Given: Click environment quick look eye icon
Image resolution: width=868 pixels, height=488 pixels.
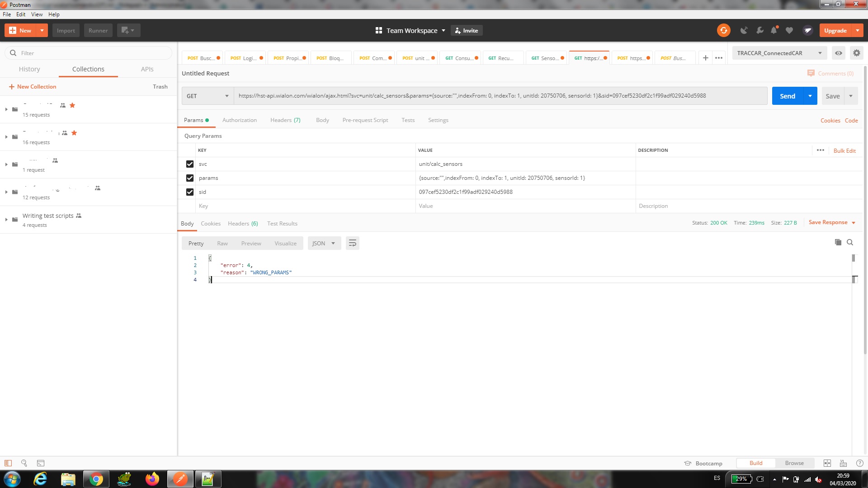Looking at the screenshot, I should (x=838, y=53).
